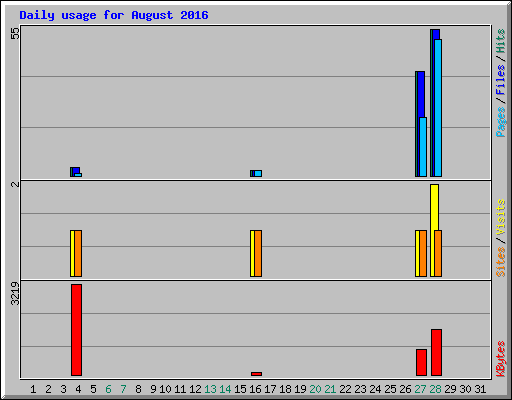
Task: Click the cyan Pages bar for day 16
Action: pos(258,173)
